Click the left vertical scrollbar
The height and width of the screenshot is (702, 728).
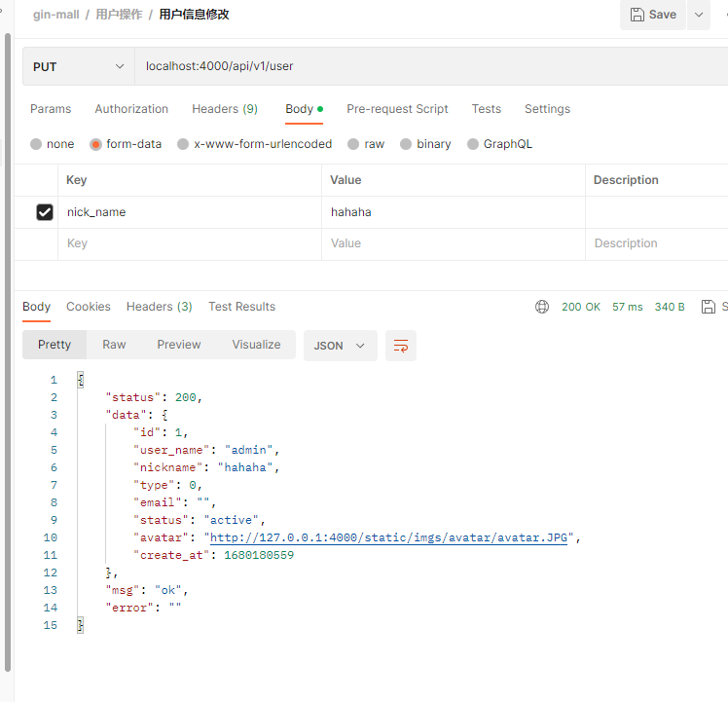(x=9, y=351)
